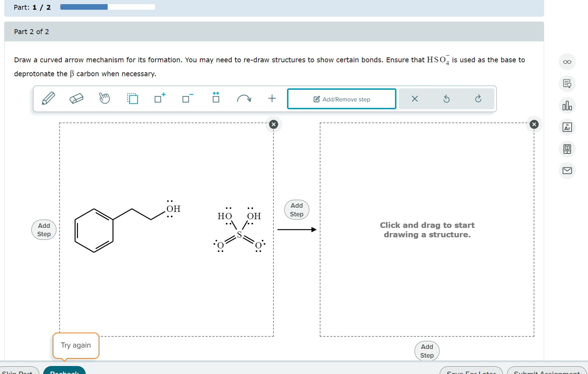Select the add positive charge tool
This screenshot has width=588, height=374.
160,98
